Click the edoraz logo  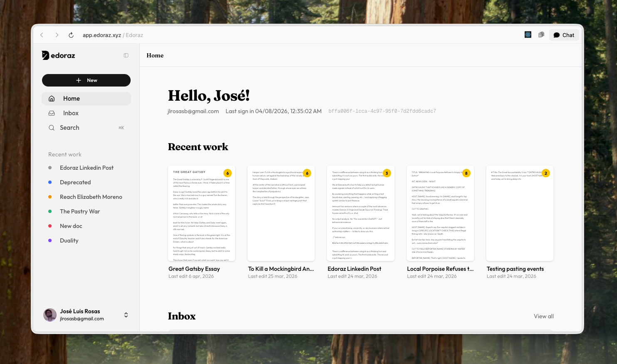coord(58,55)
